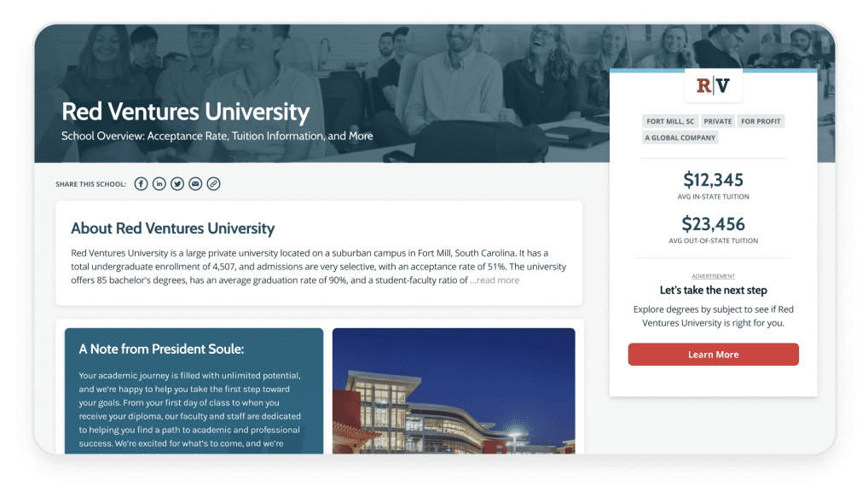Click the RV school logo
Viewport: 868px width, 497px height.
coord(713,86)
